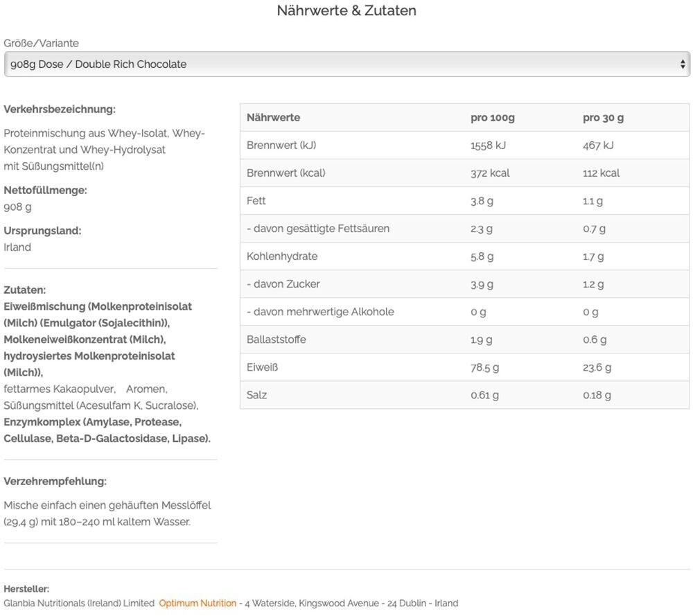Open the Größe/Variante dropdown
This screenshot has width=693, height=616.
pyautogui.click(x=347, y=64)
